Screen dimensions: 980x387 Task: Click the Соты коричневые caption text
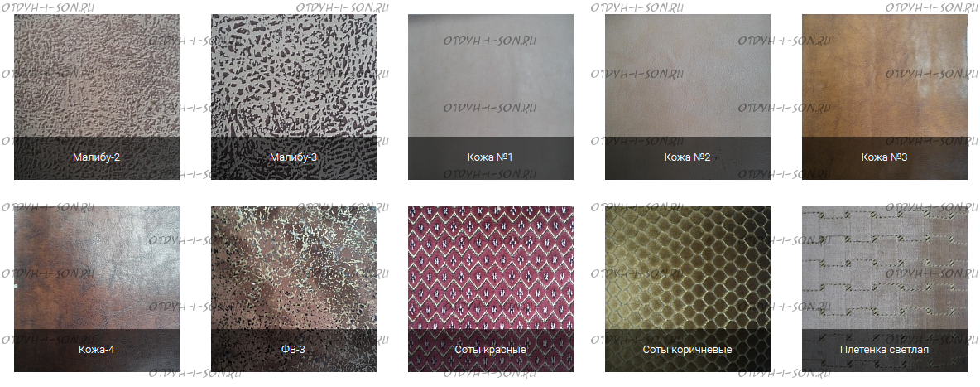(x=688, y=350)
